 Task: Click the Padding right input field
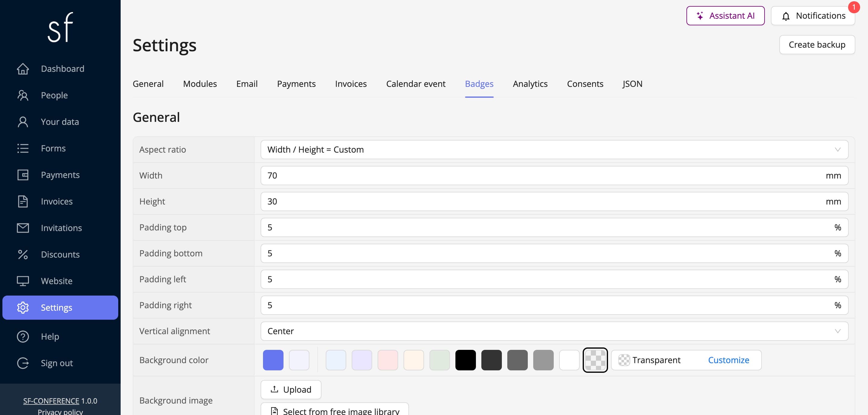click(x=554, y=305)
